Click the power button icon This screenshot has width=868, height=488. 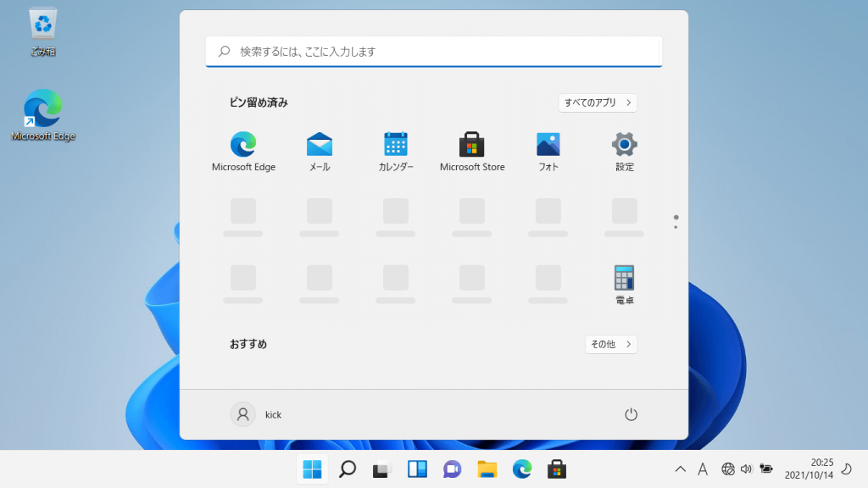tap(631, 414)
